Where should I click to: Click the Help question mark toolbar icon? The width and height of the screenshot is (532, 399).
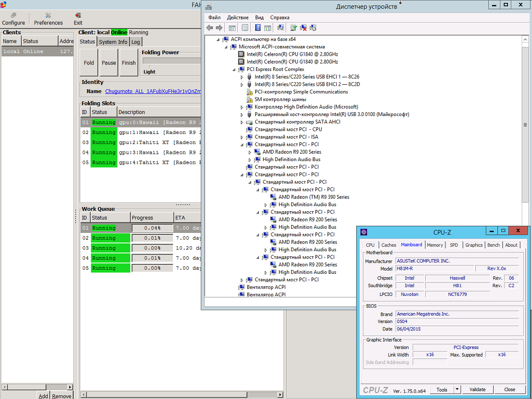pos(258,28)
